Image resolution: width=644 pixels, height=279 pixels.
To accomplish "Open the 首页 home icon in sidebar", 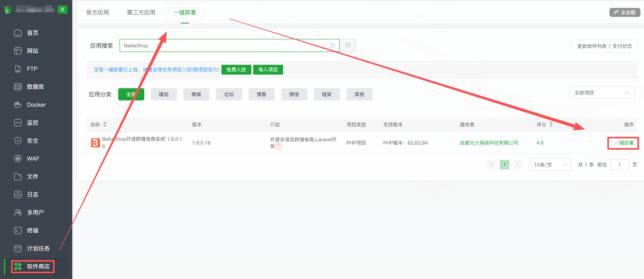I will pyautogui.click(x=18, y=33).
